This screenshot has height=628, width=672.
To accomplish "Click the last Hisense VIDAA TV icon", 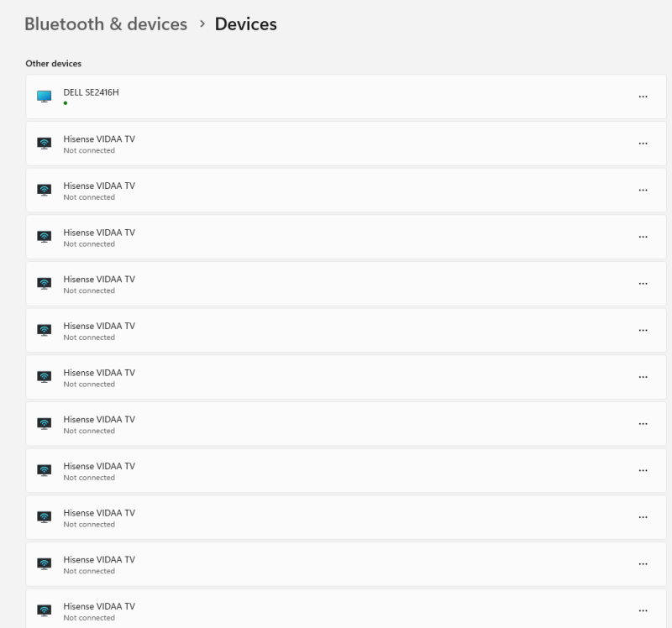I will click(x=45, y=610).
